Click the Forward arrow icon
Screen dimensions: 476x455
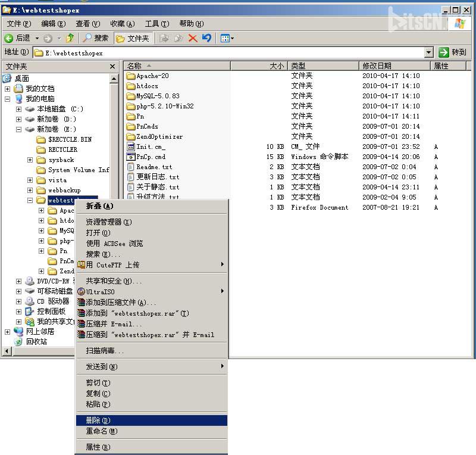tap(48, 38)
